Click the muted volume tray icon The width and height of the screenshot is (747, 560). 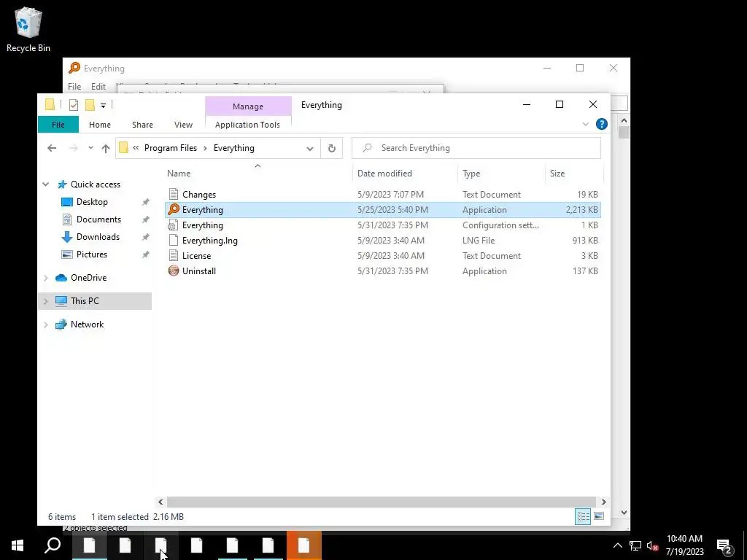click(652, 545)
